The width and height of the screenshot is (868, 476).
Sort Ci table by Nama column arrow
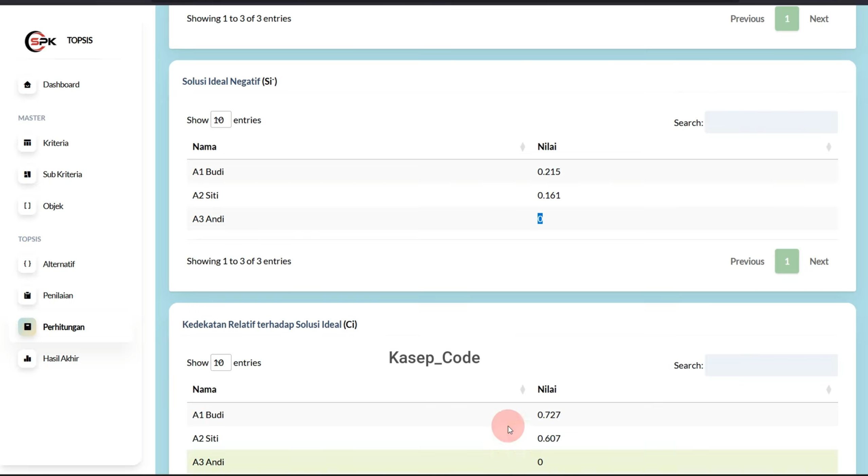click(522, 389)
